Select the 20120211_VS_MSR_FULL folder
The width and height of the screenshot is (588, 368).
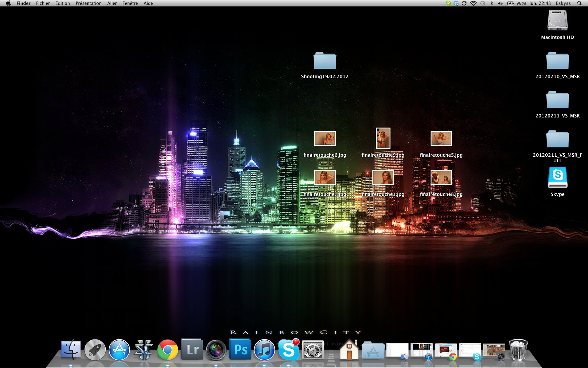pos(557,139)
